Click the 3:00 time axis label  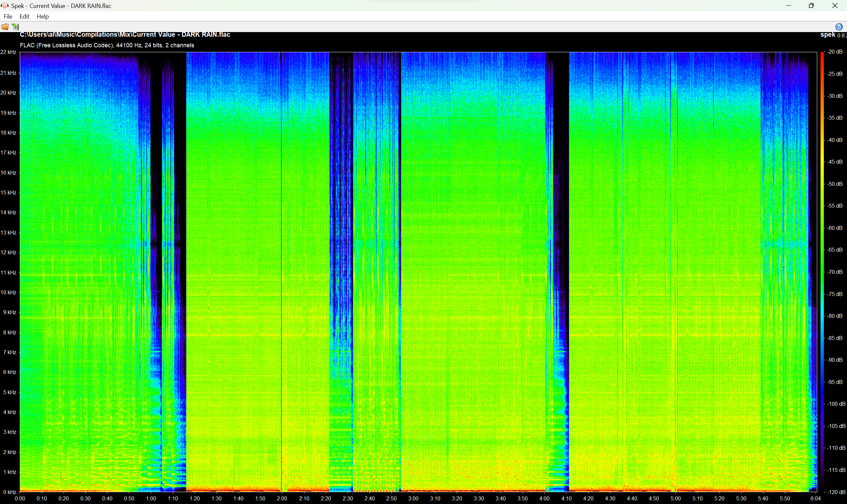[414, 499]
